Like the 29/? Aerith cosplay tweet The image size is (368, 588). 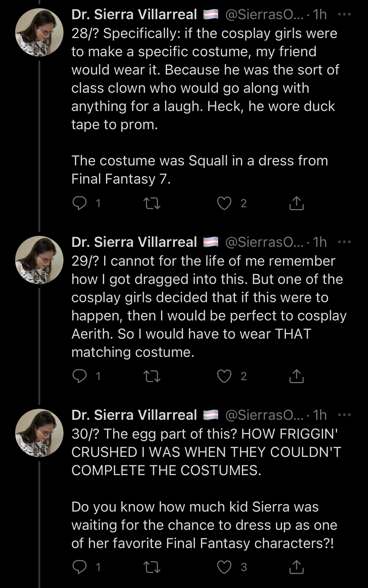(x=224, y=376)
